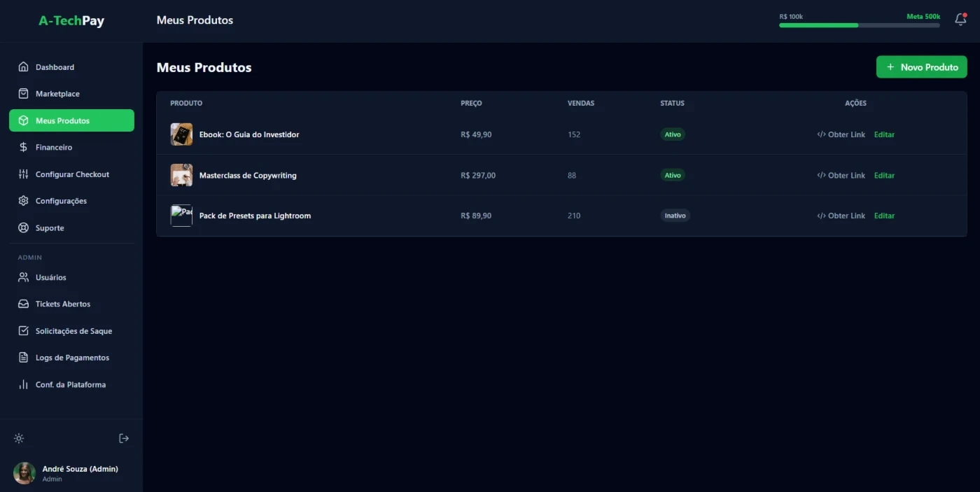Screen dimensions: 980x492
Task: Open Usuários admin page
Action: pyautogui.click(x=50, y=278)
